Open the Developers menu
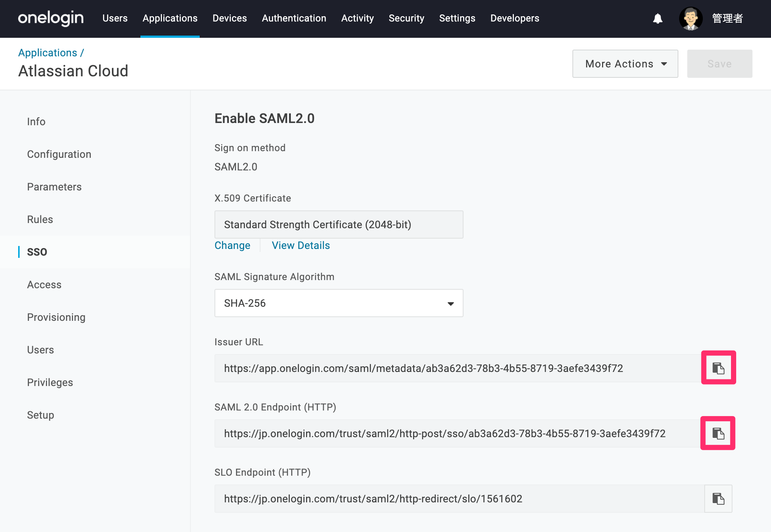 tap(515, 18)
